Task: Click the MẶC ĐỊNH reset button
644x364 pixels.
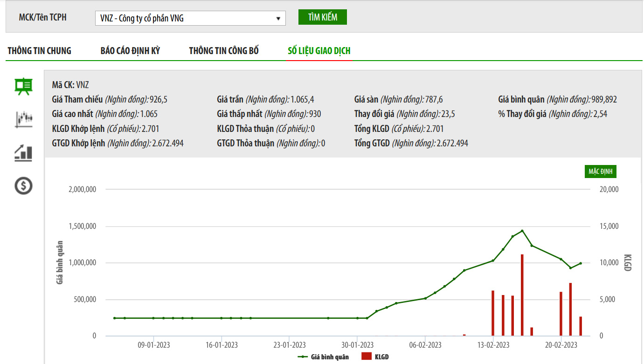Action: (601, 172)
